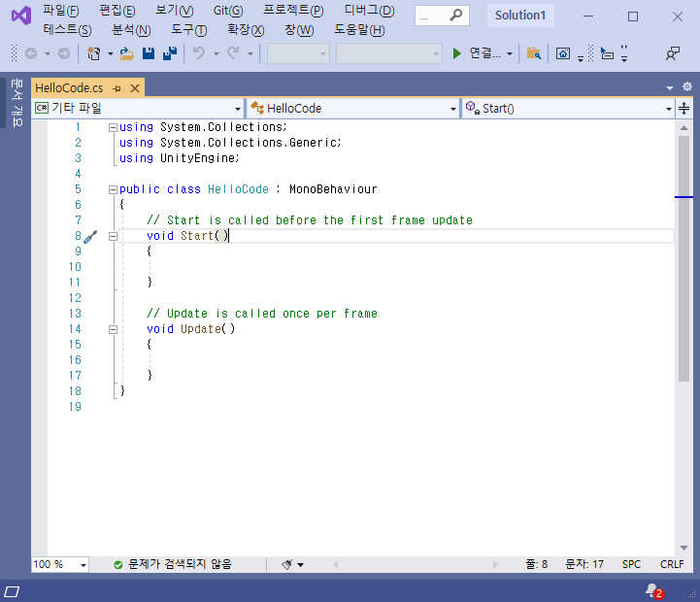Open a file with the folder icon
This screenshot has width=700, height=602.
(127, 53)
